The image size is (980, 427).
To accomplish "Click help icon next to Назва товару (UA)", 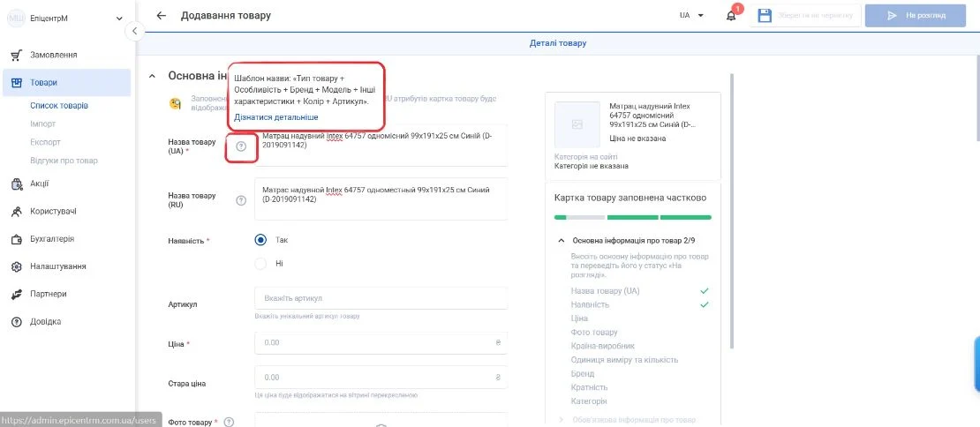I will [x=241, y=146].
